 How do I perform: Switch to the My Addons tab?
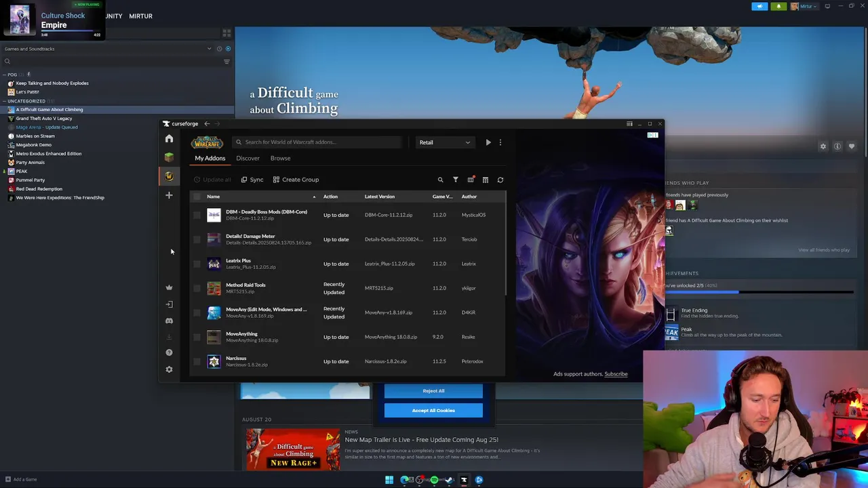click(210, 158)
